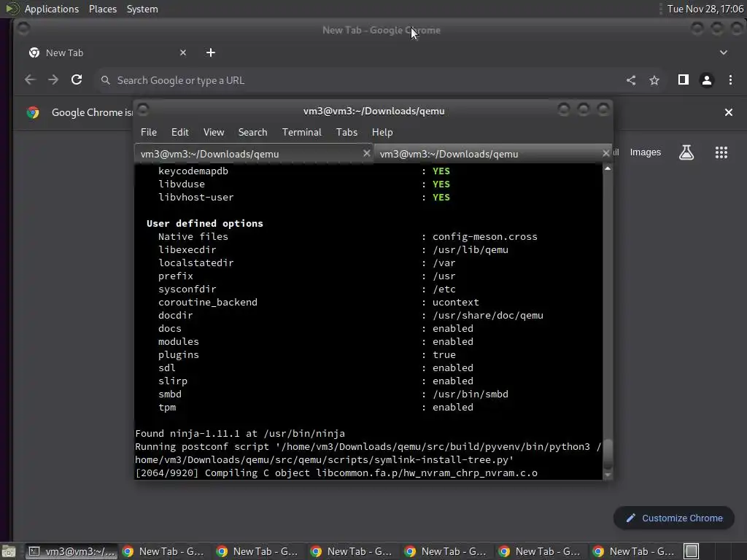Open the System menu in top panel
This screenshot has height=560, width=747.
[142, 9]
